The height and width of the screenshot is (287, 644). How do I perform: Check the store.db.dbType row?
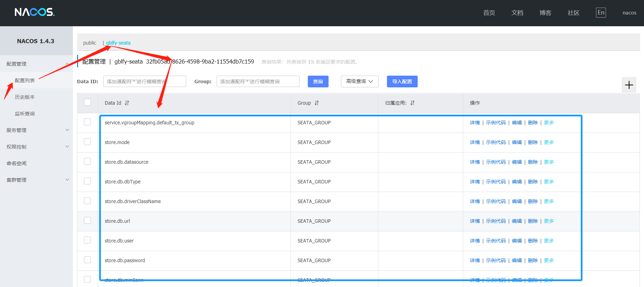click(x=87, y=181)
